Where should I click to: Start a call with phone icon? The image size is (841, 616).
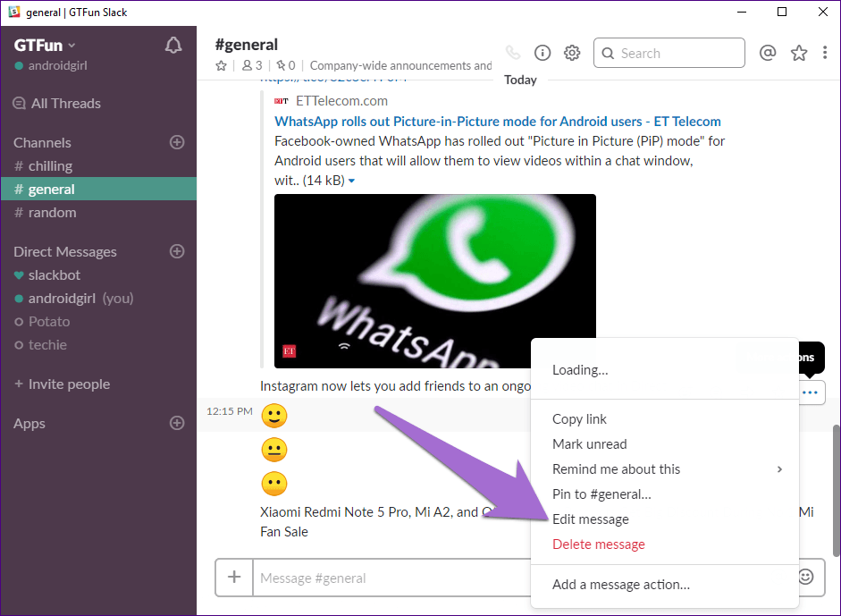[513, 53]
